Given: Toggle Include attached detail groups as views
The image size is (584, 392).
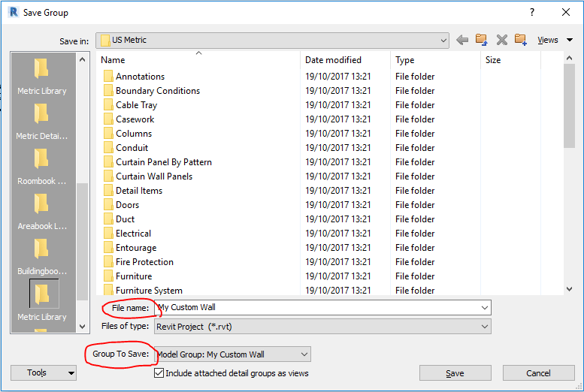Looking at the screenshot, I should (x=159, y=373).
